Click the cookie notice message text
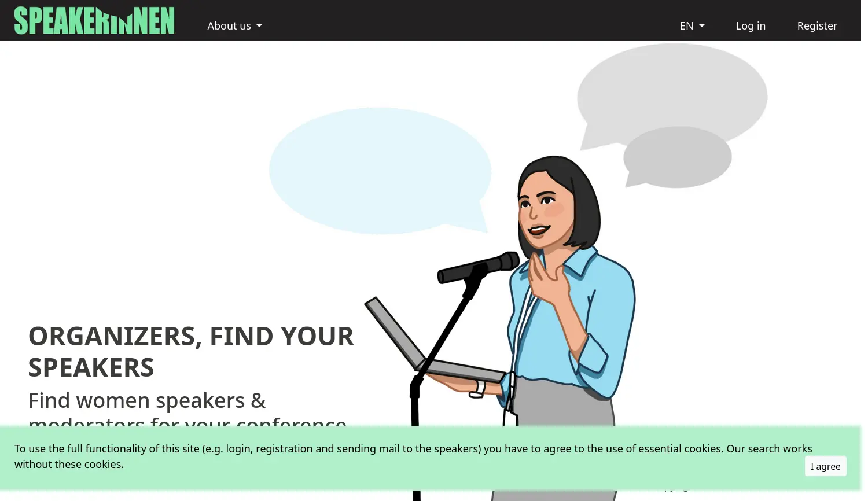This screenshot has height=501, width=868. point(413,456)
